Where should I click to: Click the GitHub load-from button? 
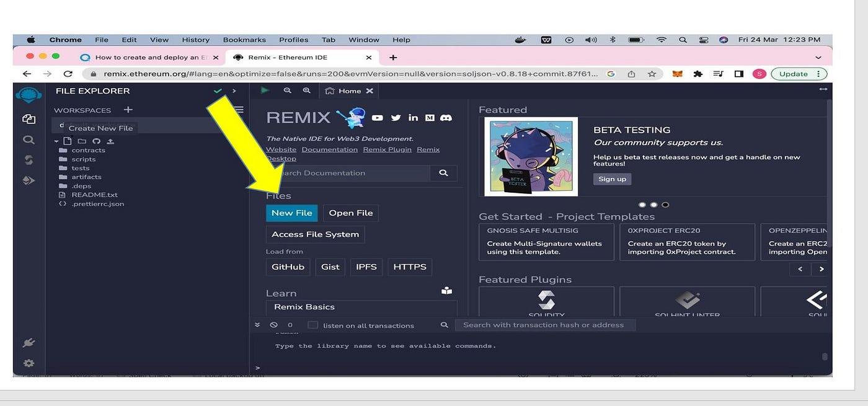[x=288, y=267]
